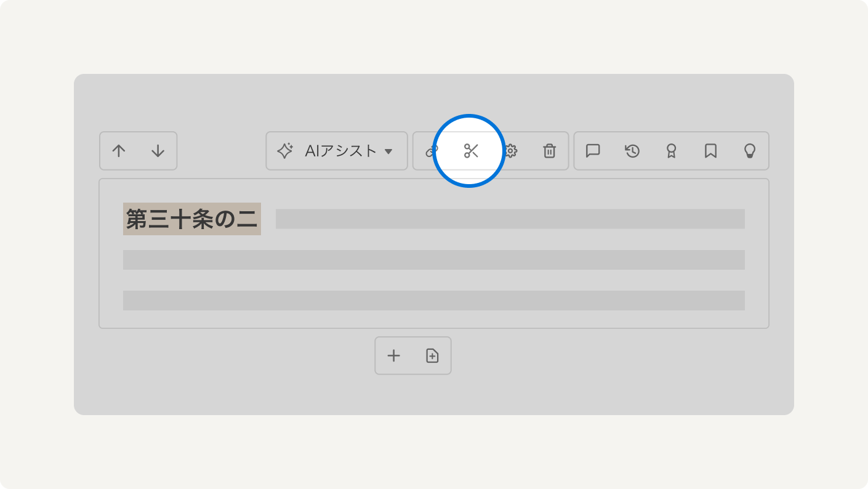The width and height of the screenshot is (868, 489).
Task: Click the up arrow to move block up
Action: click(x=119, y=151)
